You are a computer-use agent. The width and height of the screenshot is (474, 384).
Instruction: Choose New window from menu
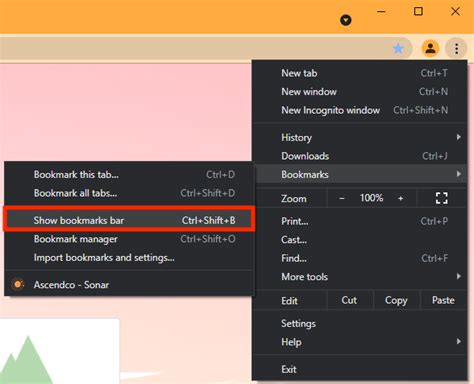pyautogui.click(x=359, y=91)
